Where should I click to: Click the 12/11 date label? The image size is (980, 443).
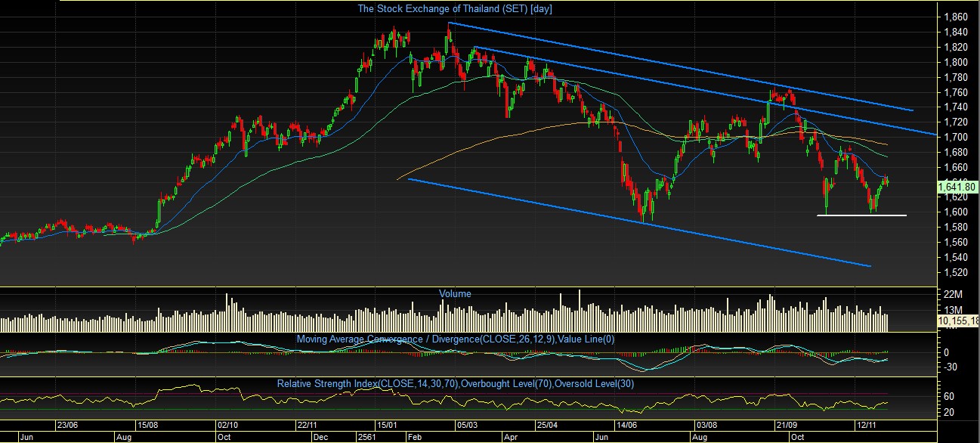tap(866, 426)
